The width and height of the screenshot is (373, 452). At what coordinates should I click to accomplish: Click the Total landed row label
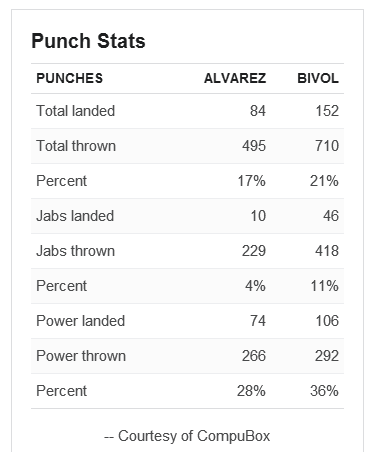point(76,111)
